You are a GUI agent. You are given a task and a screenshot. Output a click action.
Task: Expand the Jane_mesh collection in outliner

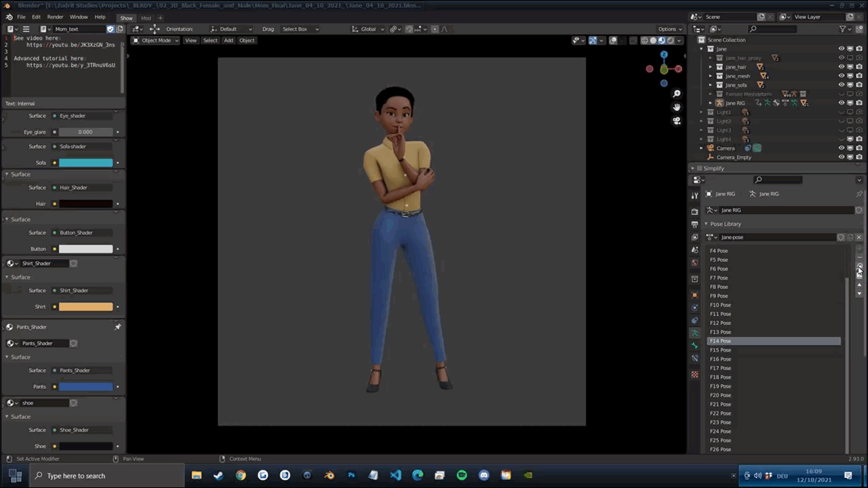[711, 76]
